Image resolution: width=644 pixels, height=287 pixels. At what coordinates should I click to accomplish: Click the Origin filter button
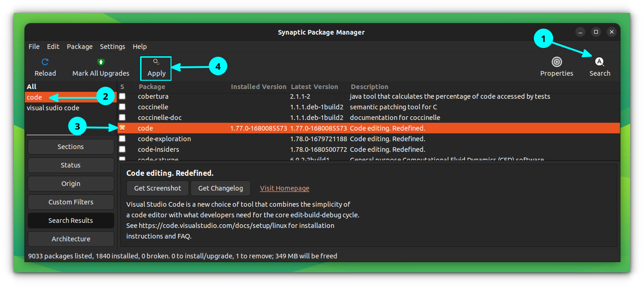coord(71,184)
